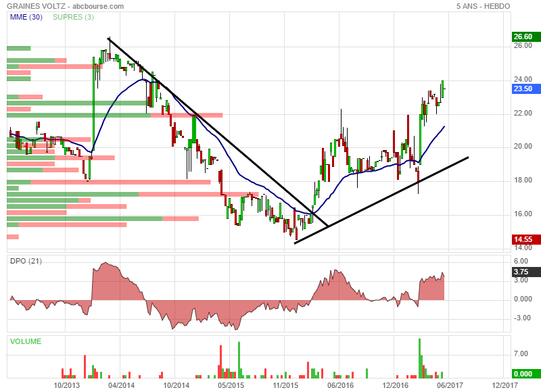Viewport: 541px width, 392px height.
Task: Click the DPO (21) indicator label
Action: 26,261
